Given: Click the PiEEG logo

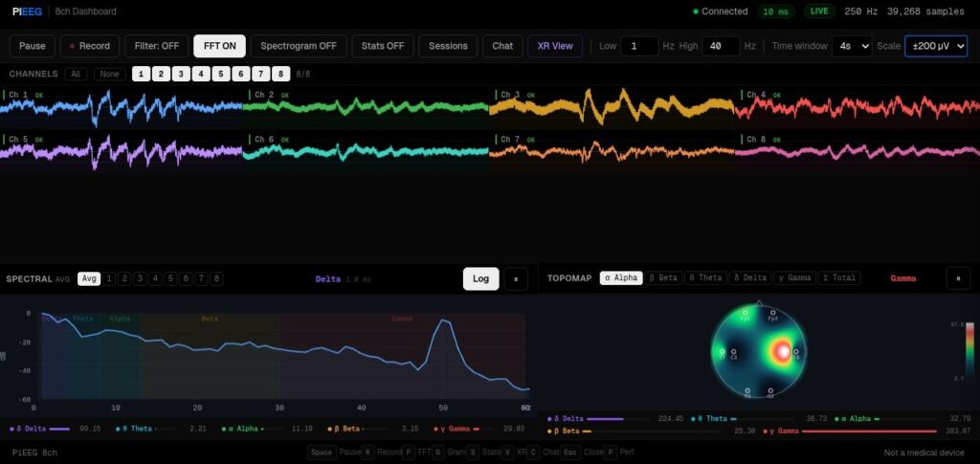Looking at the screenshot, I should tap(28, 11).
